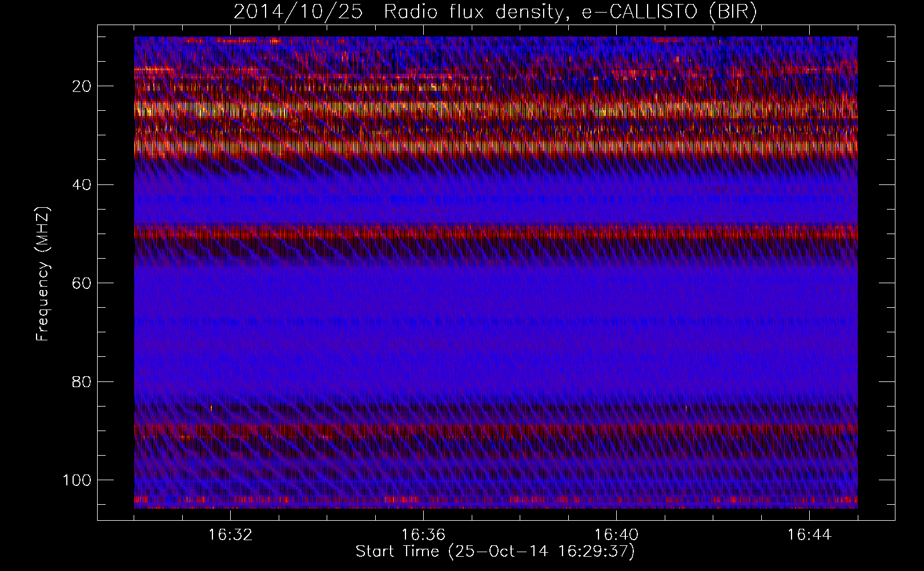
Task: Click the plot title '2014/10/25 Radio flux density'
Action: point(495,12)
